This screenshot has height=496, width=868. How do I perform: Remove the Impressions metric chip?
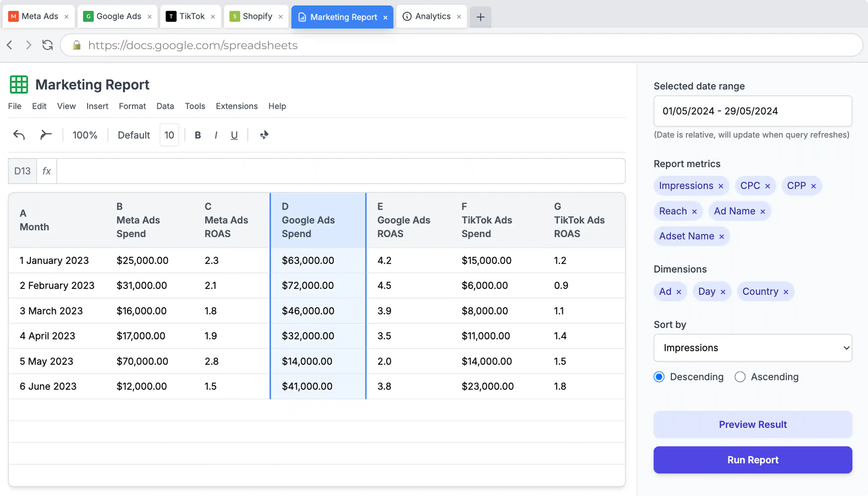pyautogui.click(x=721, y=186)
